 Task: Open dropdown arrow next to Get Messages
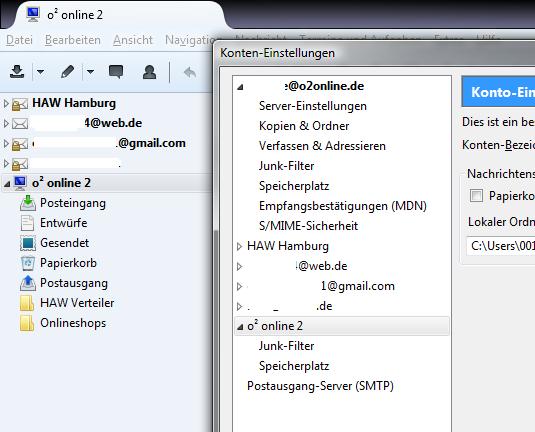pyautogui.click(x=40, y=72)
